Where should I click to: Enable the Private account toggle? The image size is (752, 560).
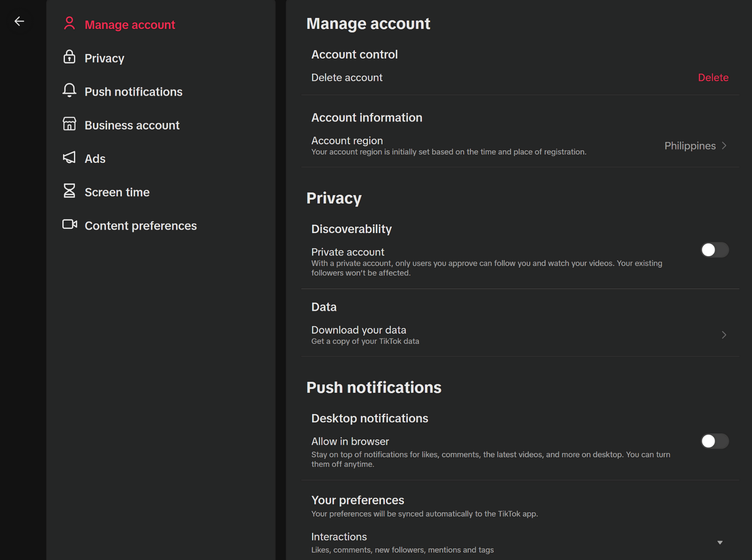pos(714,250)
